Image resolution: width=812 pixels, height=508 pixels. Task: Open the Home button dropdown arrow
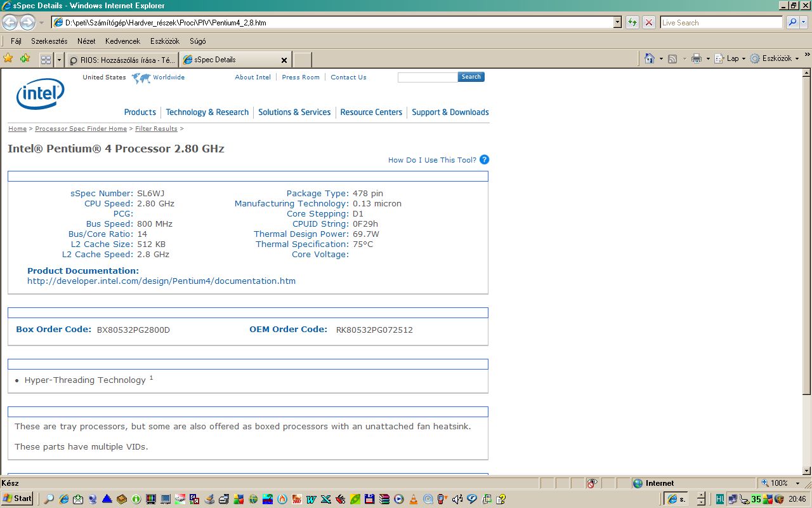click(x=660, y=58)
